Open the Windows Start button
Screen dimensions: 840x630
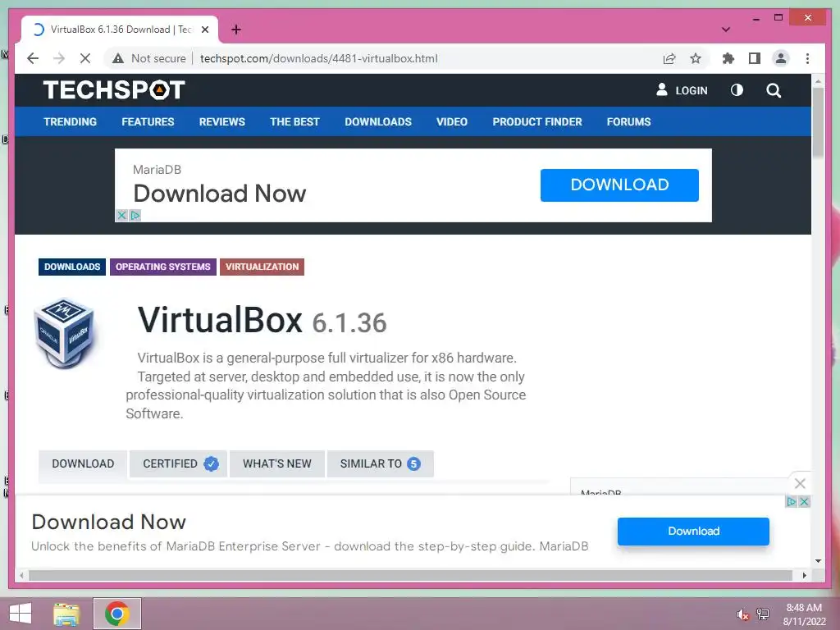pyautogui.click(x=20, y=614)
